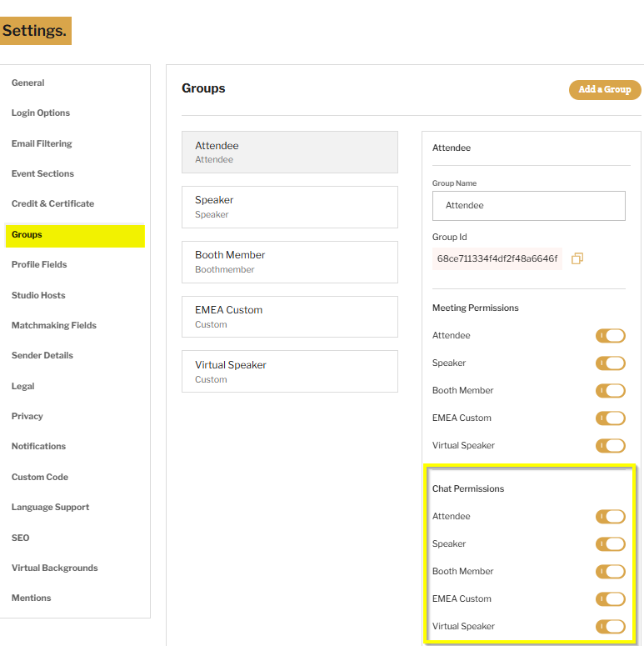Image resolution: width=644 pixels, height=646 pixels.
Task: Open Notifications settings
Action: coord(38,446)
